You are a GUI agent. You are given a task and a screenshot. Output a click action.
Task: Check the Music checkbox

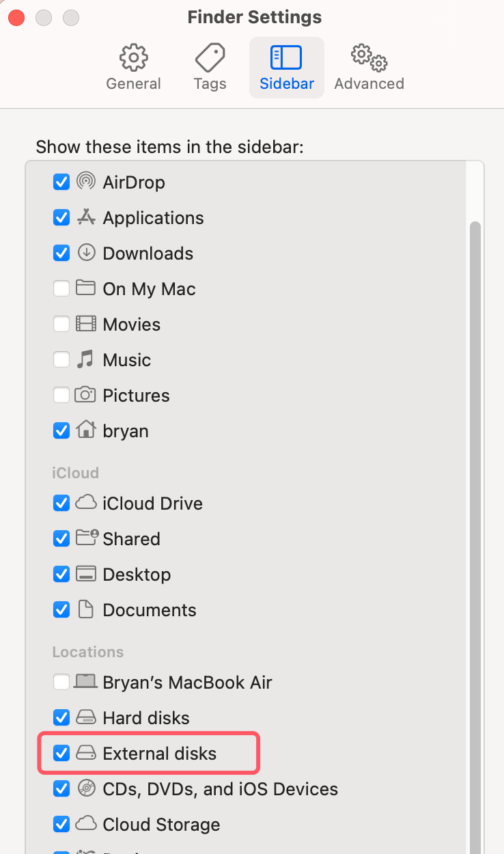click(x=61, y=359)
